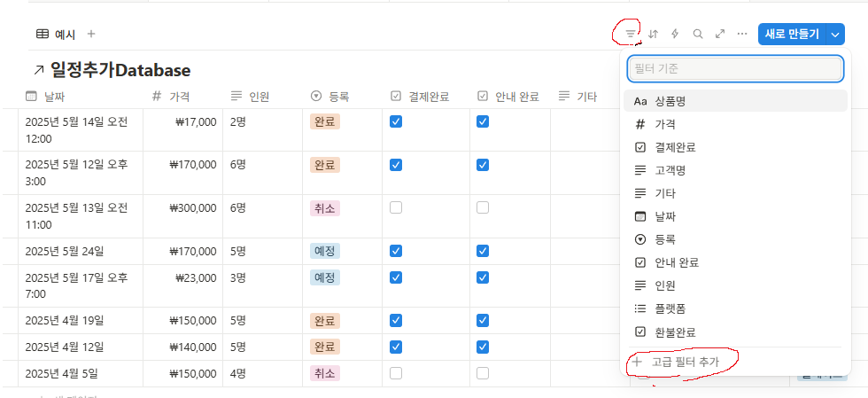Uncheck 안내 완료 for the 5월 17일 row
The image size is (868, 398).
483,277
